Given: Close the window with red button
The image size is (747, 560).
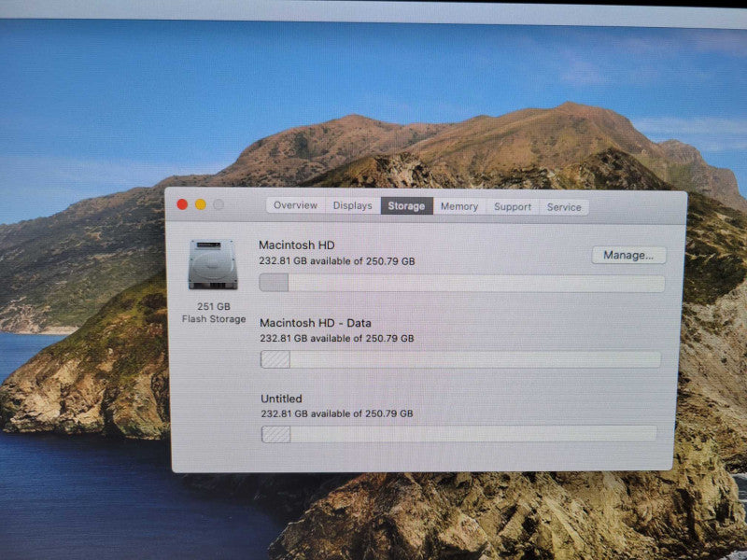Looking at the screenshot, I should pyautogui.click(x=182, y=204).
